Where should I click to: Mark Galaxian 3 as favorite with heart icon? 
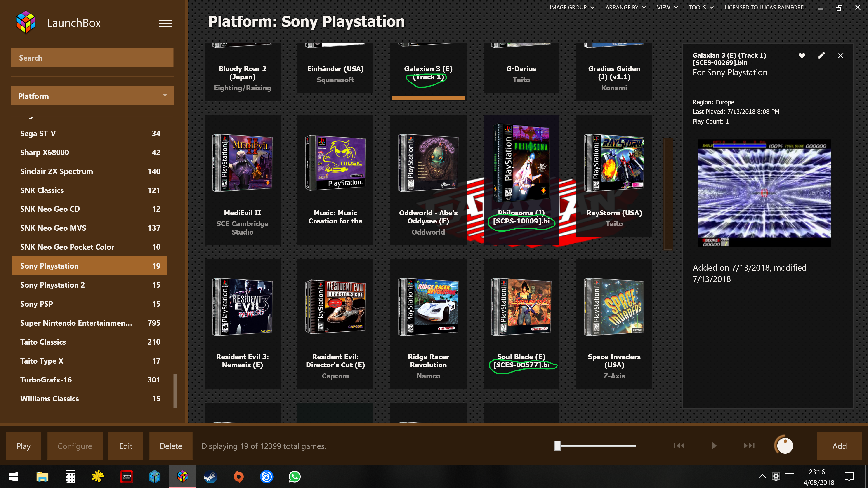802,56
